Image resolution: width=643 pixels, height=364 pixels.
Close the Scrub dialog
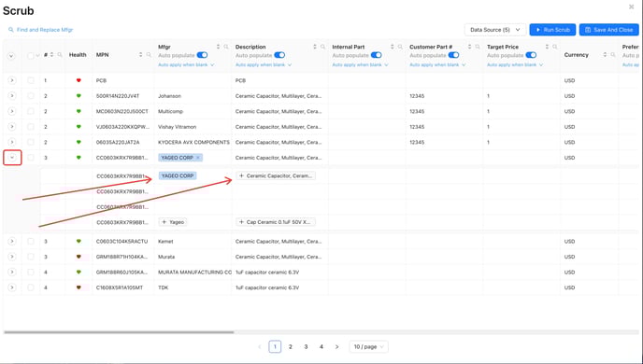(x=631, y=7)
